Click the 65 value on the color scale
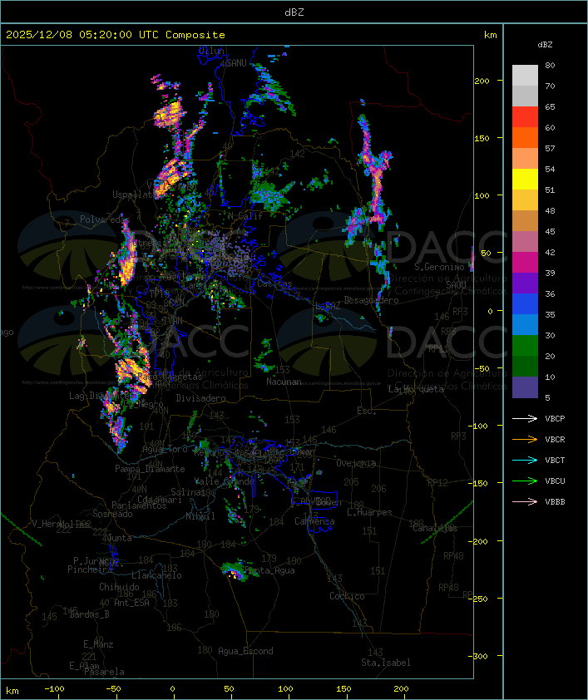The height and width of the screenshot is (700, 588). [550, 106]
